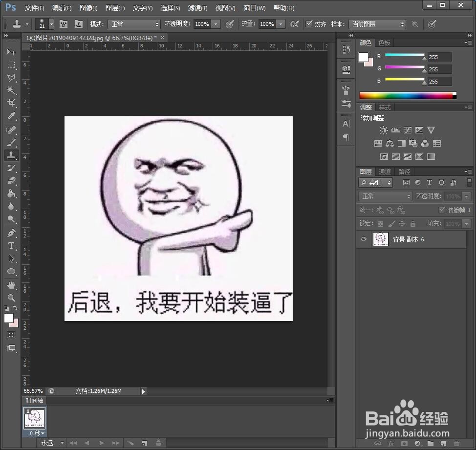This screenshot has height=450, width=476.
Task: Click the delete frame trash button in timeline
Action: [158, 443]
